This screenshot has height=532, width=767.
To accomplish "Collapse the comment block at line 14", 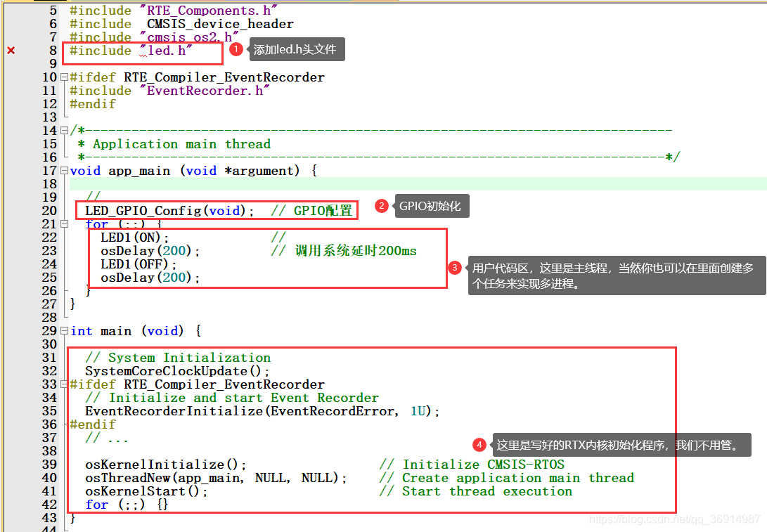I will coord(64,131).
